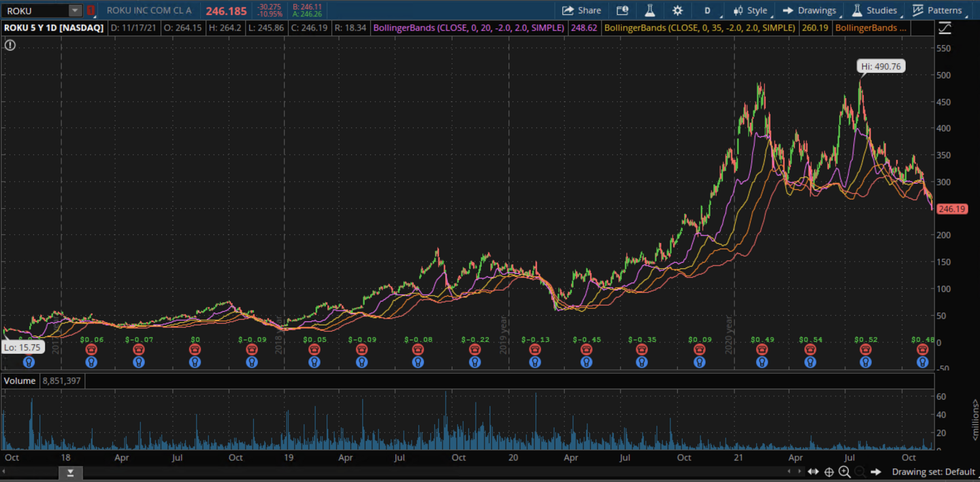Click the Volume subgraph label
This screenshot has height=482, width=980.
tap(19, 381)
